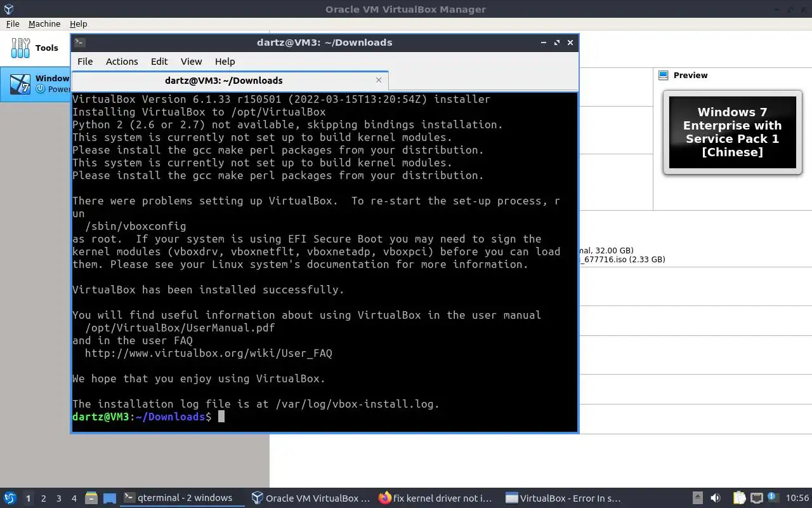Click the update notifier tray icon
The width and height of the screenshot is (812, 508).
(x=773, y=497)
